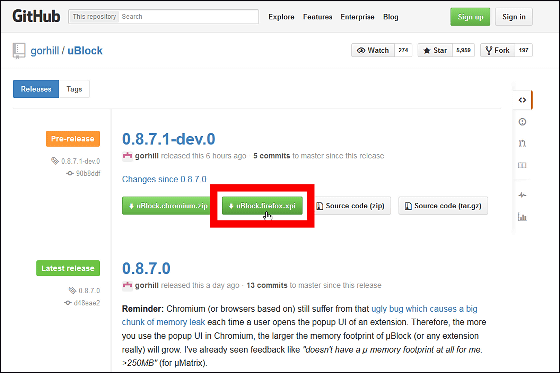Click the tag icon beside 0.8.7.1-dev.0

55,161
